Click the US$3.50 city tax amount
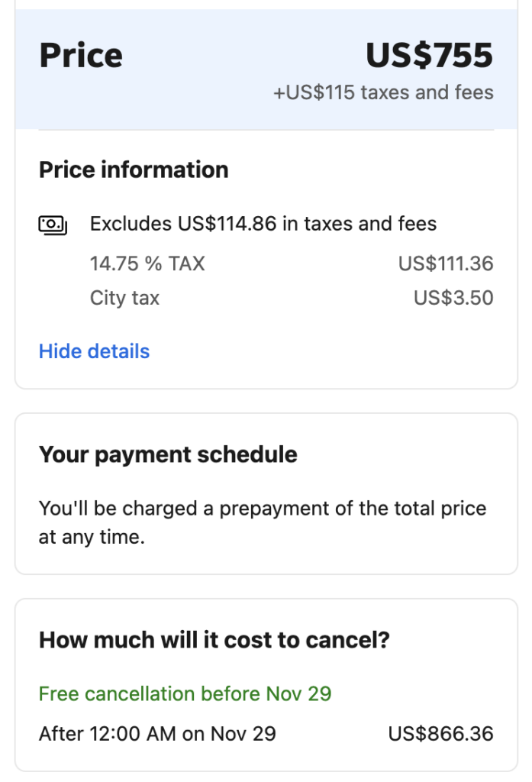Viewport: 532px width, 782px height. pos(453,298)
